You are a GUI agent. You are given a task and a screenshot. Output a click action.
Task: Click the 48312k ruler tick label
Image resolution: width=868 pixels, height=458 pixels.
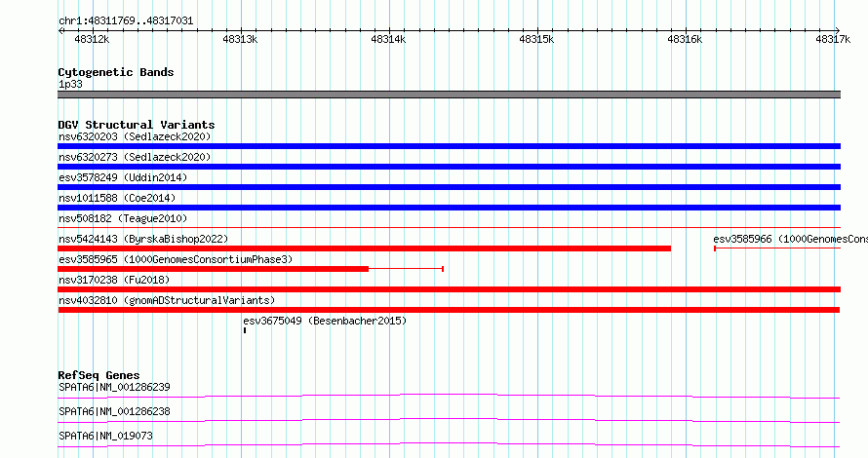(x=92, y=39)
